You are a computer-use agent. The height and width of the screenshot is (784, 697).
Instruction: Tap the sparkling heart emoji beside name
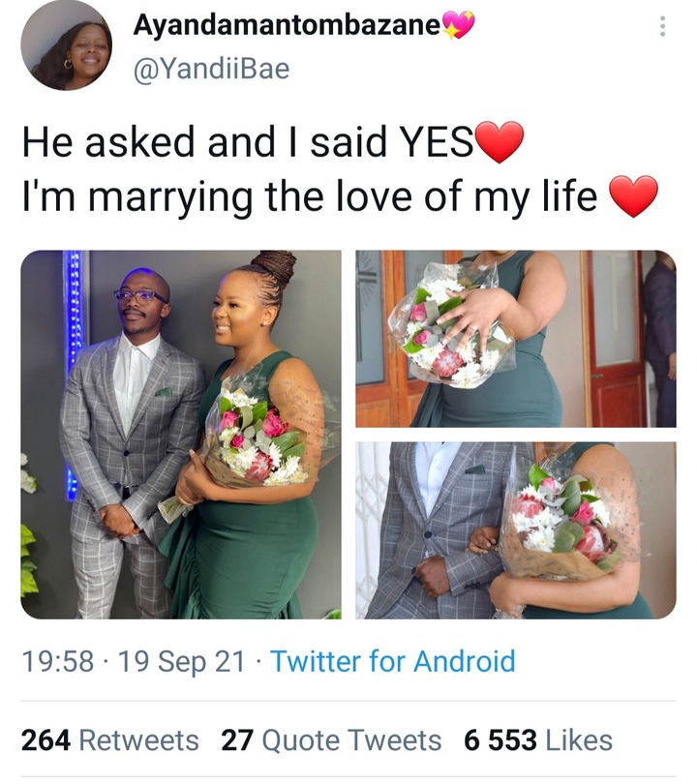(x=457, y=25)
